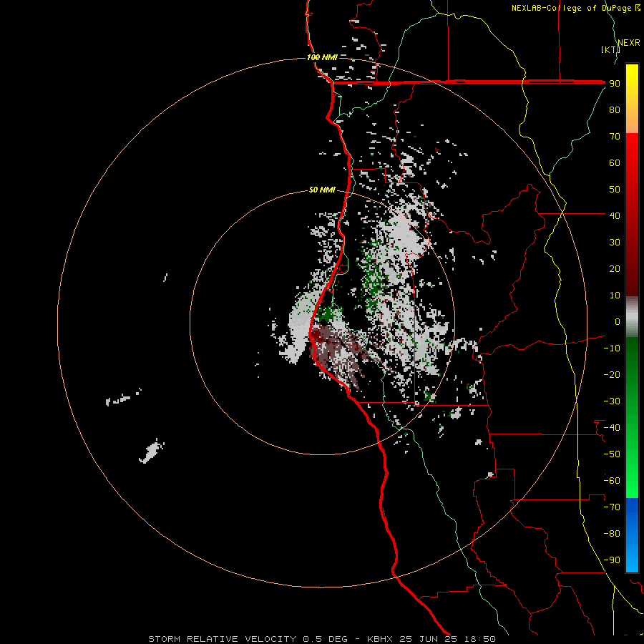
Task: Click the bright green segment of color bar
Action: (x=632, y=418)
